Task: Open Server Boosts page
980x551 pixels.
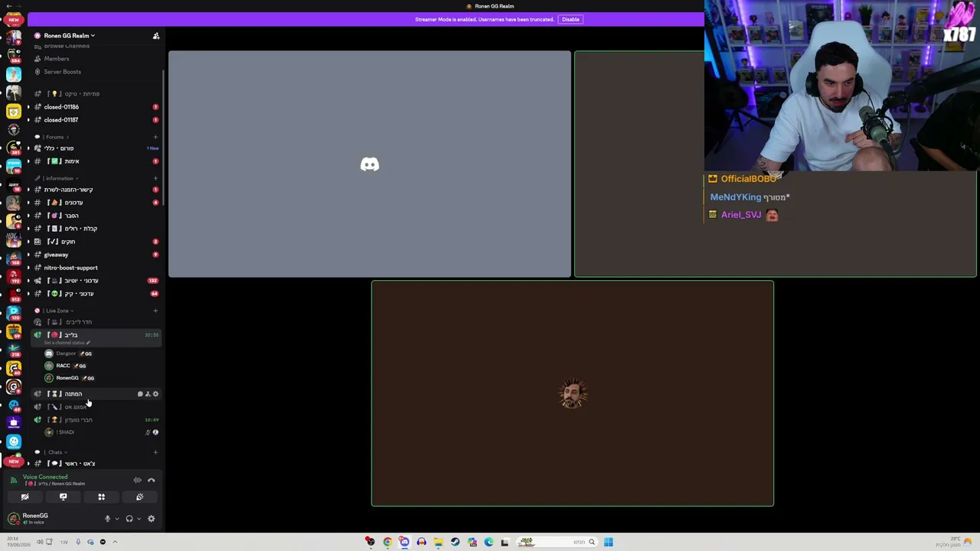Action: point(62,72)
